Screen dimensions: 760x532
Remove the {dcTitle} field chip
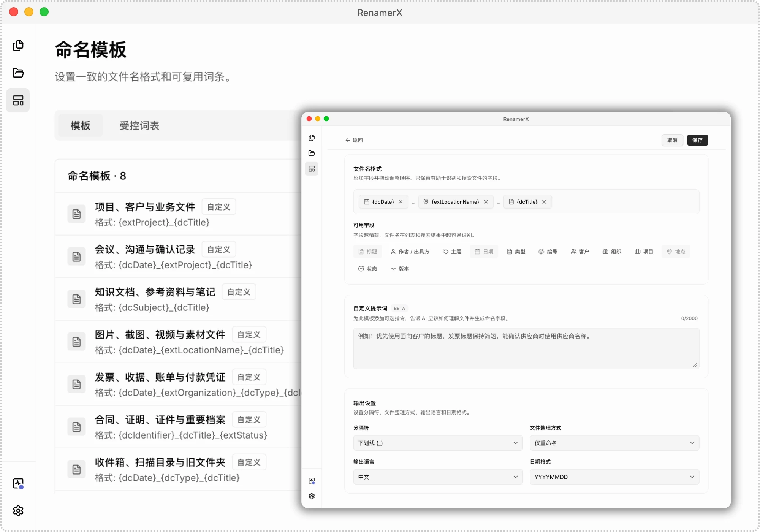[544, 202]
